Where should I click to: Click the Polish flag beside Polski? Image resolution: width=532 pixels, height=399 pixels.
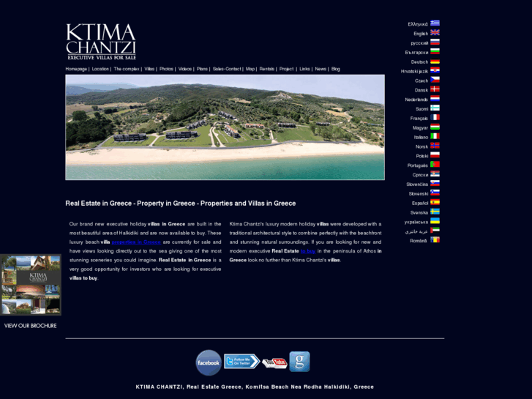pyautogui.click(x=435, y=155)
